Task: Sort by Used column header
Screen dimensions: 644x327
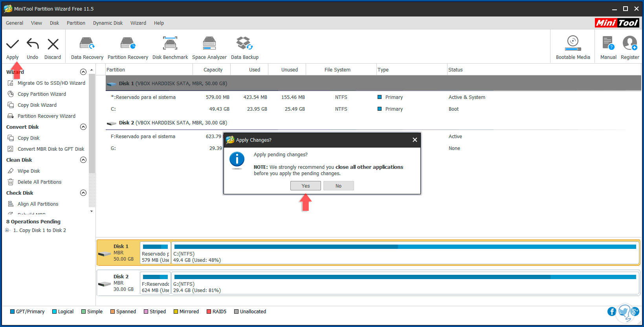Action: pos(250,70)
